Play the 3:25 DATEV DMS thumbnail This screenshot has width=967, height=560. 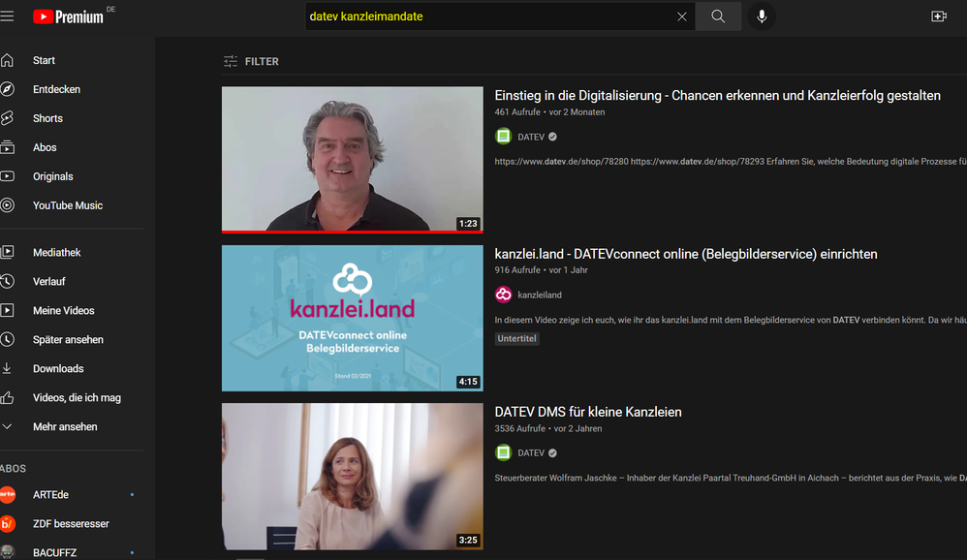[352, 476]
